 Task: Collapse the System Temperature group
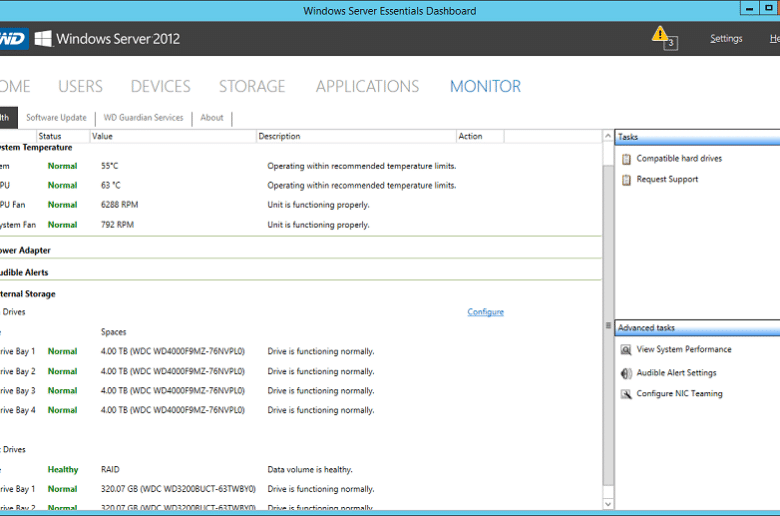point(36,148)
